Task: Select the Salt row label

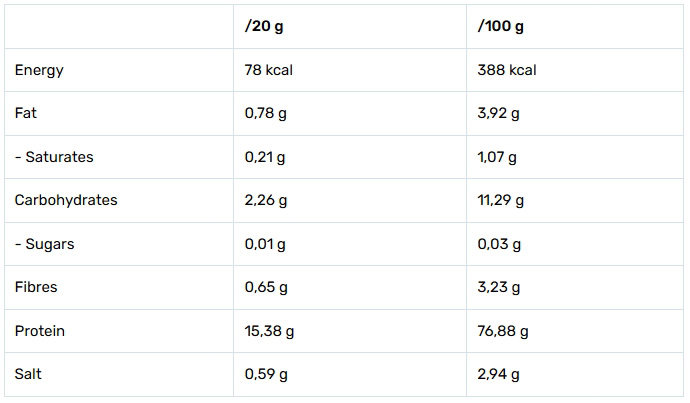Action: coord(29,375)
